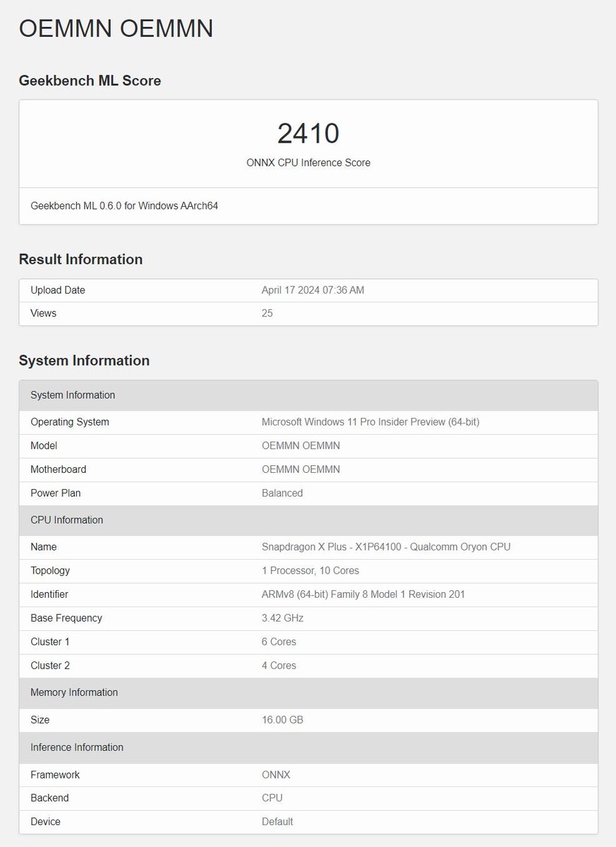Click the Default device value
The image size is (616, 847).
pyautogui.click(x=277, y=822)
